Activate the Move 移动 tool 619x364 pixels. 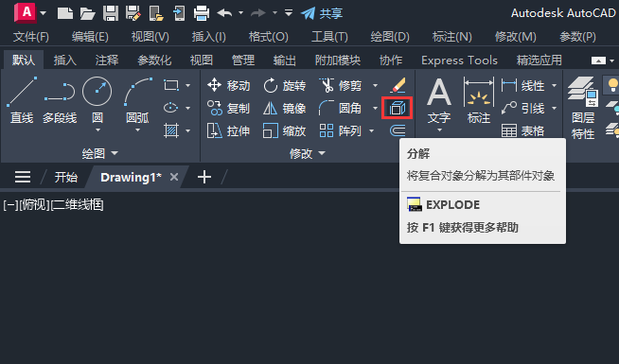[x=228, y=85]
